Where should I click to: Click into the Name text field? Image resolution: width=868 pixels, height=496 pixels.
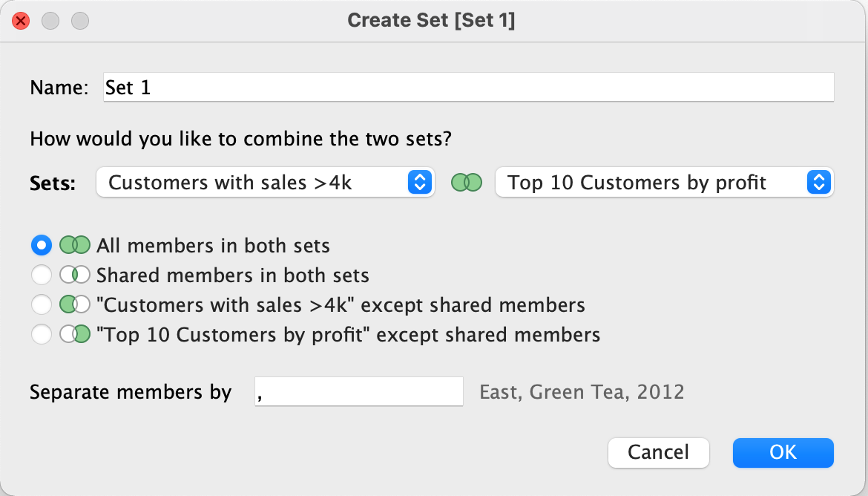point(468,88)
